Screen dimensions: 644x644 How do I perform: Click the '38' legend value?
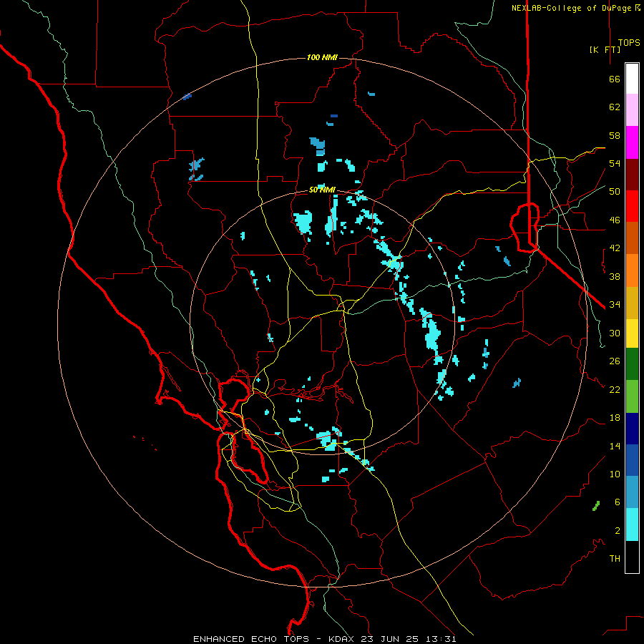(x=615, y=277)
